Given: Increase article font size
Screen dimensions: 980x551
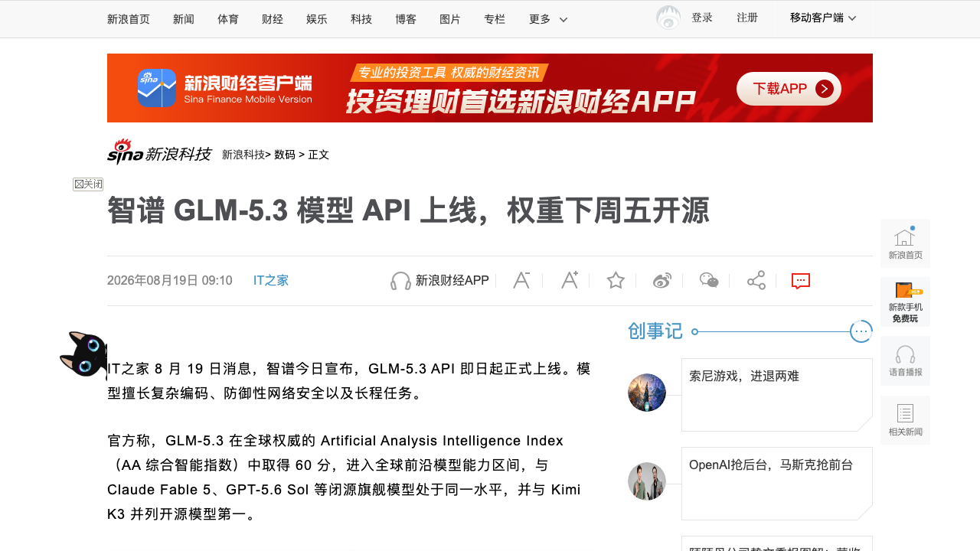Looking at the screenshot, I should click(x=569, y=280).
